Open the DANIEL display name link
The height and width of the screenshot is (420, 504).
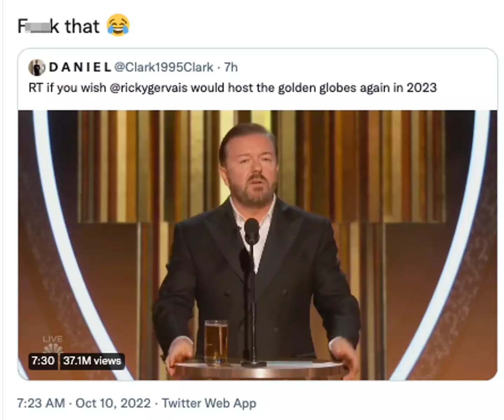(80, 67)
